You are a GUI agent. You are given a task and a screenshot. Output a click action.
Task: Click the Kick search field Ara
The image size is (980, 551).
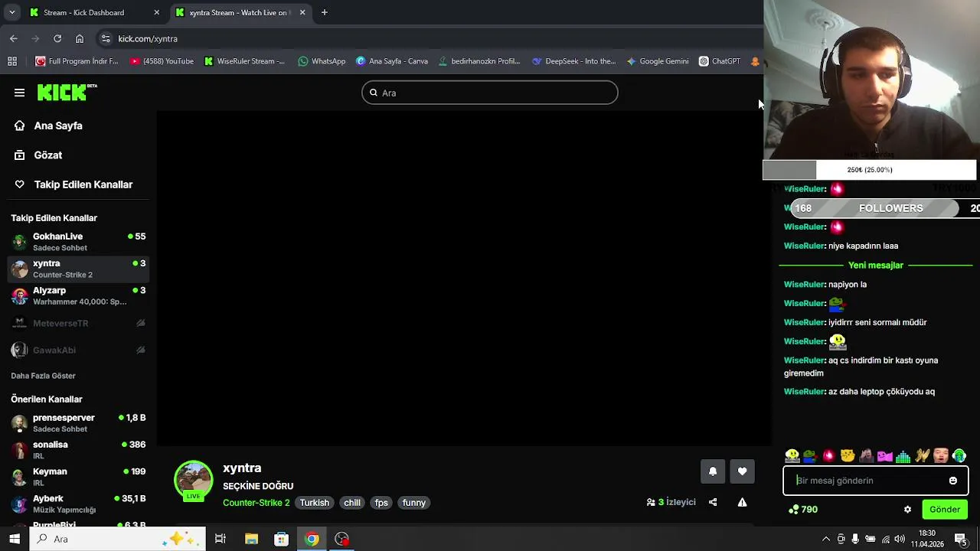(x=490, y=93)
